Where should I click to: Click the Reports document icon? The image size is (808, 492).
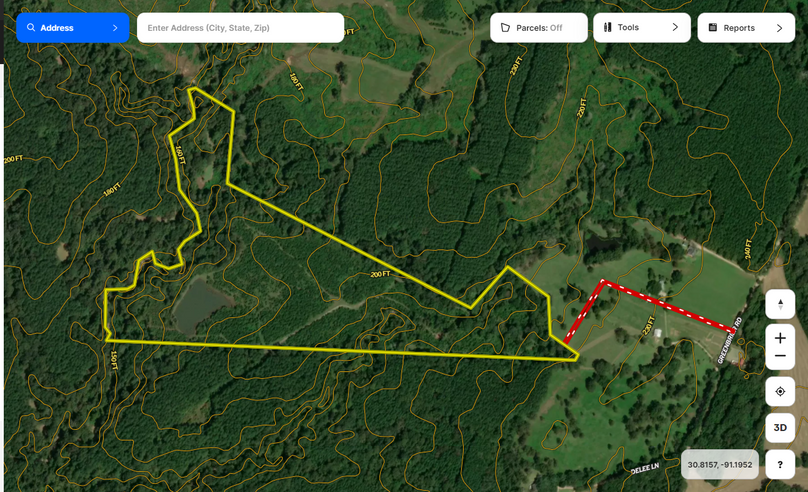point(713,27)
